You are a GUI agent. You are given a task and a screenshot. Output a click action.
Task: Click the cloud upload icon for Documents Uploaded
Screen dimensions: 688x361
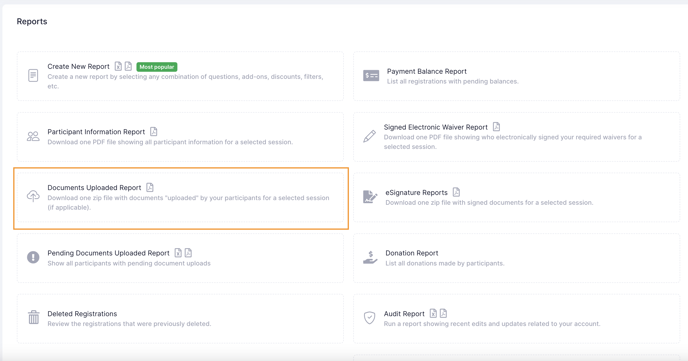click(33, 196)
